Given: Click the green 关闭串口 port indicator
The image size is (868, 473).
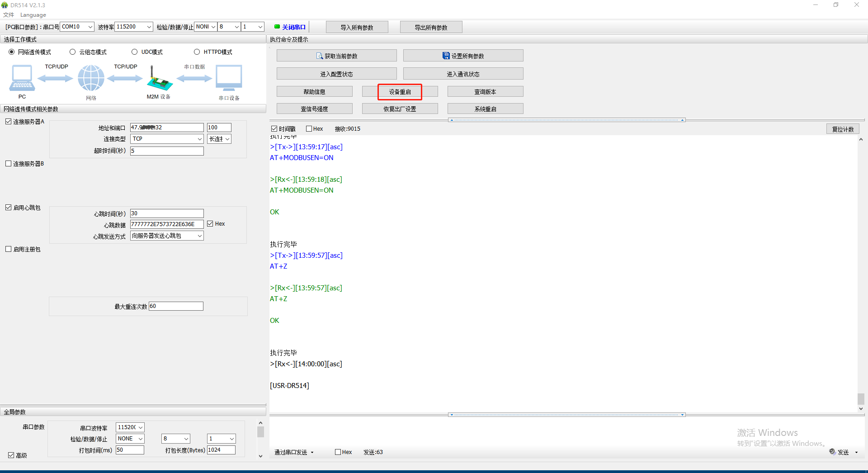Looking at the screenshot, I should 290,27.
